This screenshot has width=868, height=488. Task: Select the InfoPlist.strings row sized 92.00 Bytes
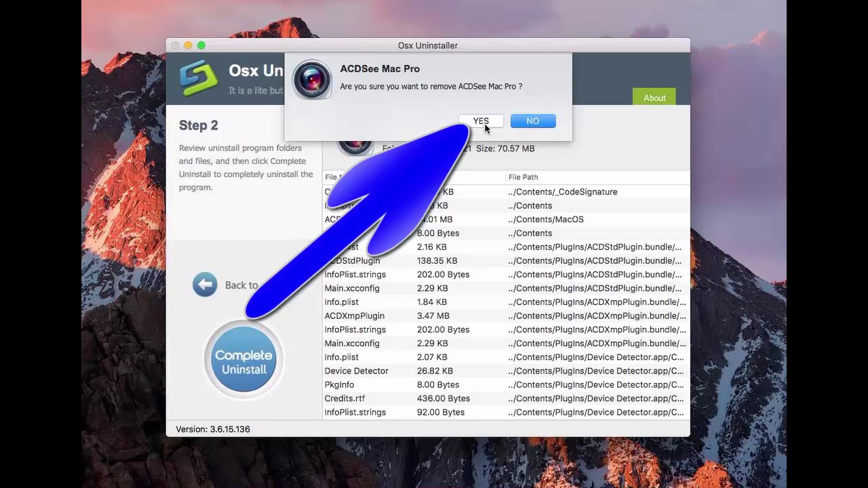pyautogui.click(x=506, y=412)
